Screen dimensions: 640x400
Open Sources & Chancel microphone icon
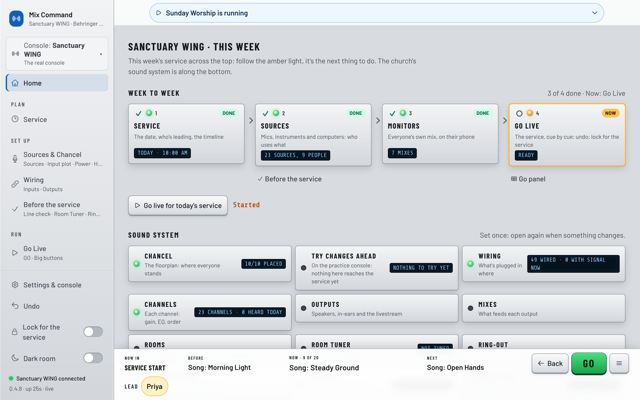tap(15, 159)
